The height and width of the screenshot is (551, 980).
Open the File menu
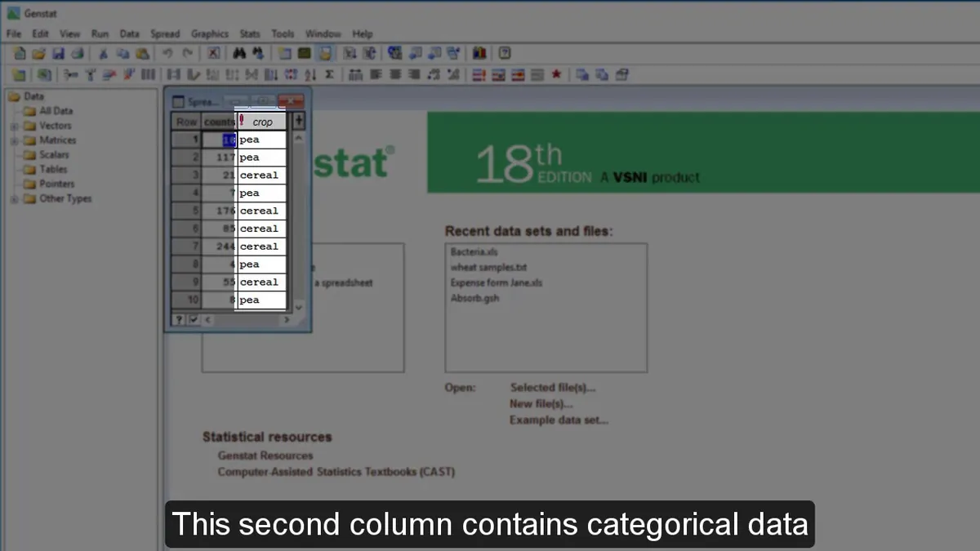tap(14, 34)
